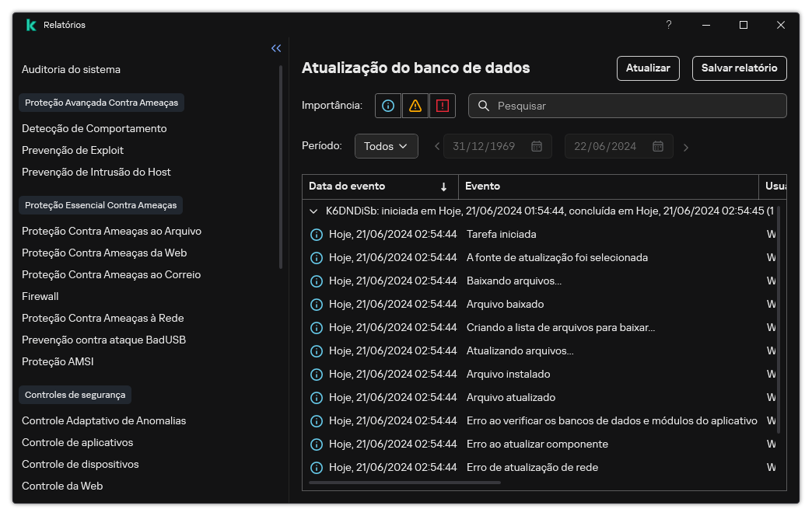
Task: Click the sort arrow on Data do evento
Action: tap(443, 187)
